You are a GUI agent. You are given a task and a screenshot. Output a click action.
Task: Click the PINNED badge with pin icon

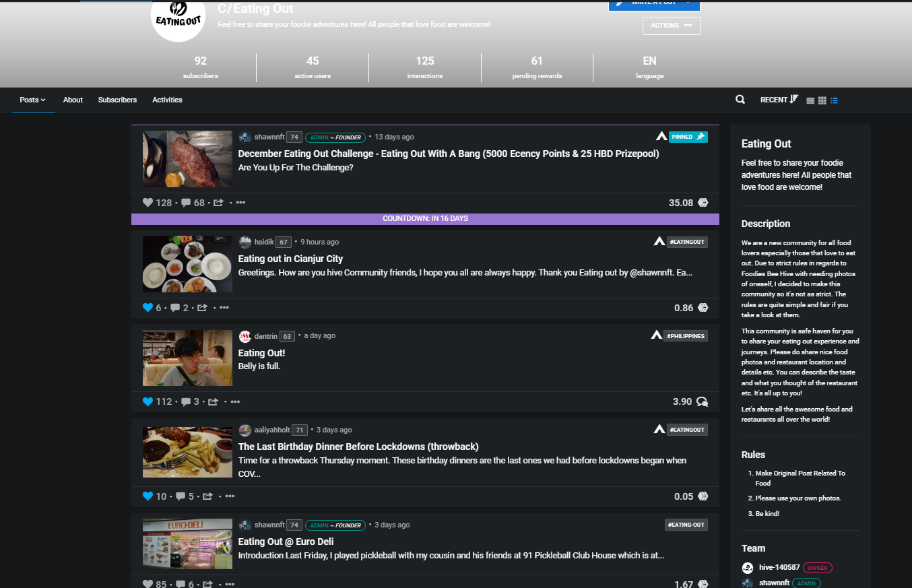[x=688, y=136]
